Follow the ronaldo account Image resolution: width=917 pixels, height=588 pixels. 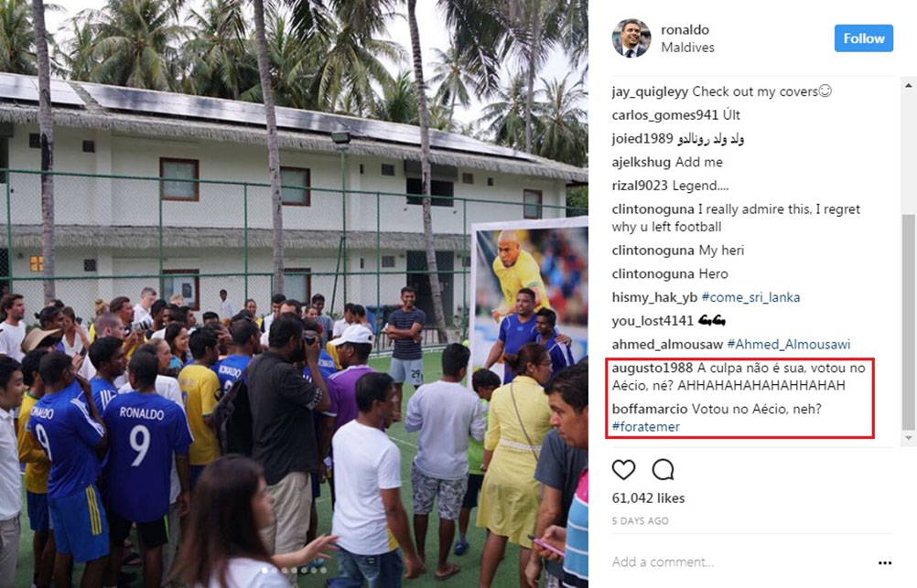pos(864,38)
